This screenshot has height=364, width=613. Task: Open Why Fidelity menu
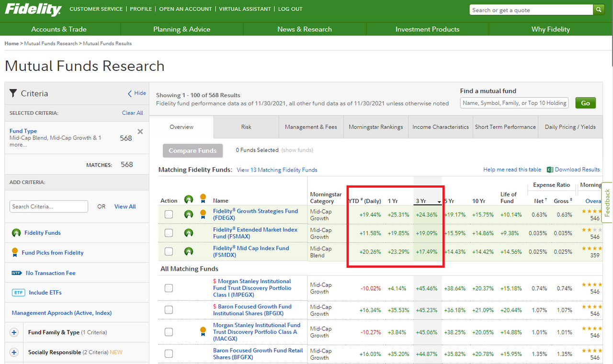[551, 29]
